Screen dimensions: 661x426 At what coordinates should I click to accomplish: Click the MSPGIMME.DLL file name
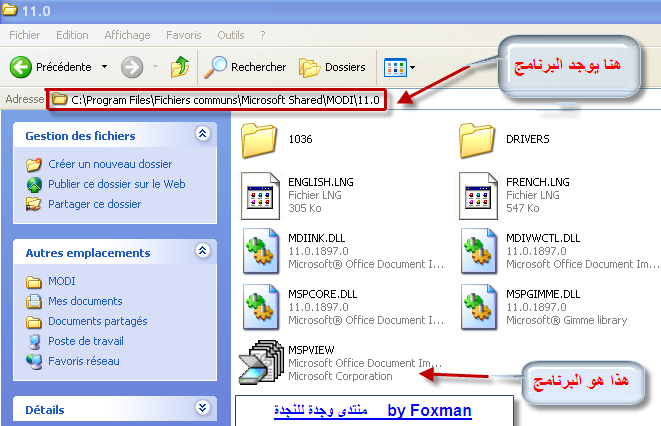543,294
